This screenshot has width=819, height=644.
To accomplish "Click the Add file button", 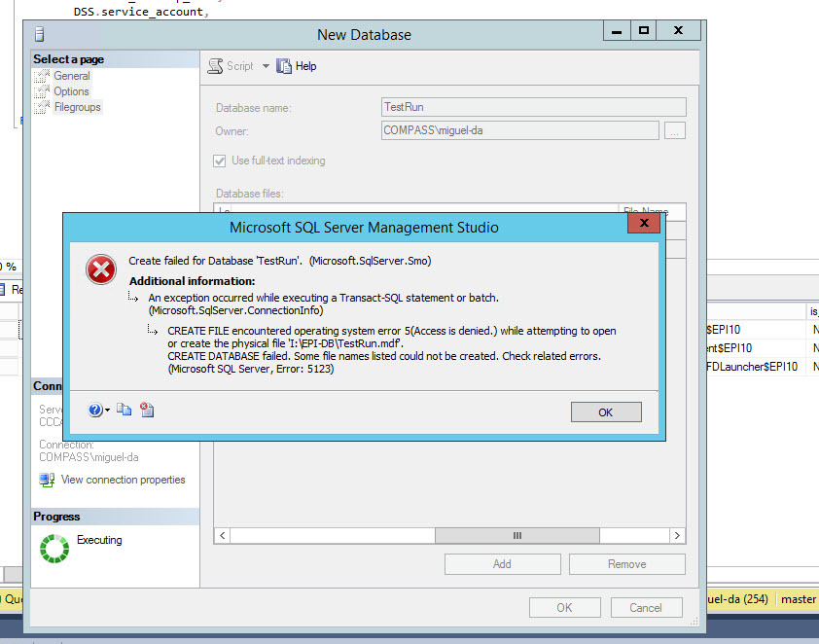I will click(503, 564).
